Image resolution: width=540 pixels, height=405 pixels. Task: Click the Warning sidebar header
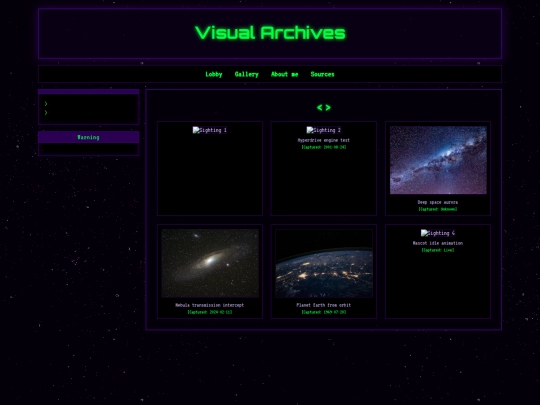[89, 137]
